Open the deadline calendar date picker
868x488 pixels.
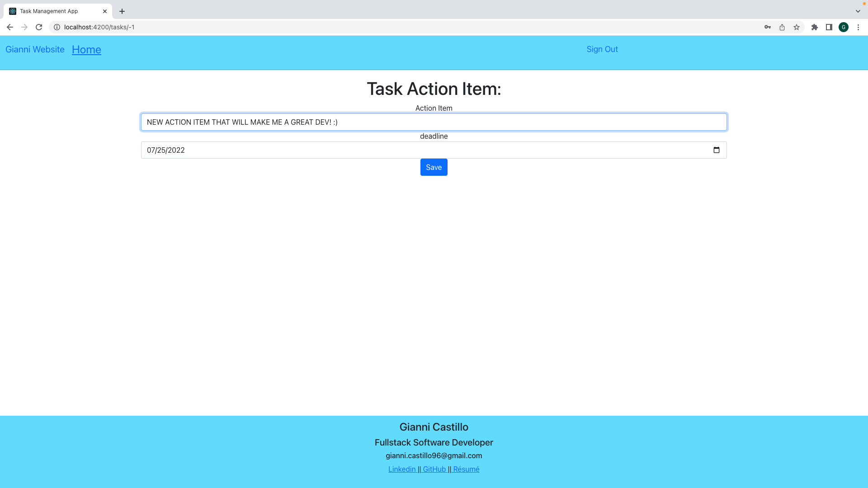(x=717, y=150)
